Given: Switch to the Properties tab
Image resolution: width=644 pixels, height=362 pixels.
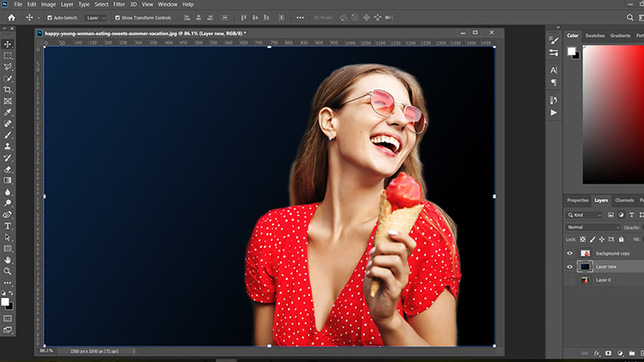Looking at the screenshot, I should pyautogui.click(x=578, y=200).
